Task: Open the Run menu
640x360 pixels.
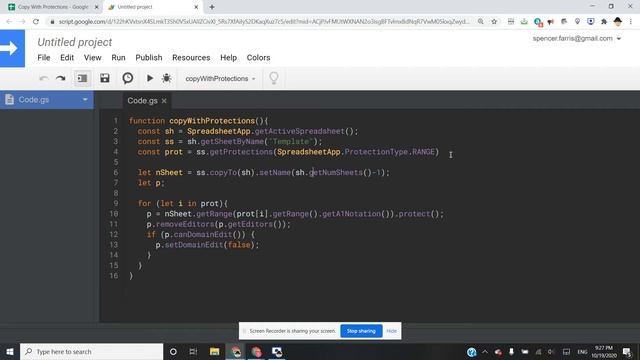Action: (118, 58)
